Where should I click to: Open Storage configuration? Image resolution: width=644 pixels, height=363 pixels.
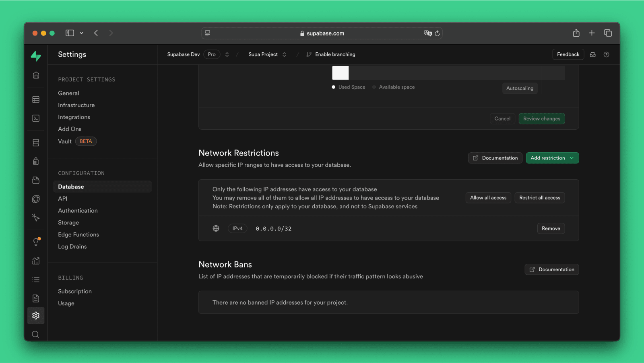68,223
